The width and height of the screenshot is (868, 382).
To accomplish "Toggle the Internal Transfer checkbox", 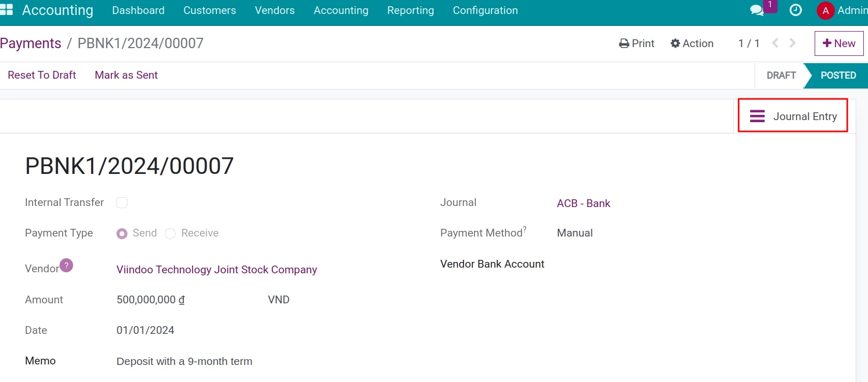I will click(x=122, y=202).
